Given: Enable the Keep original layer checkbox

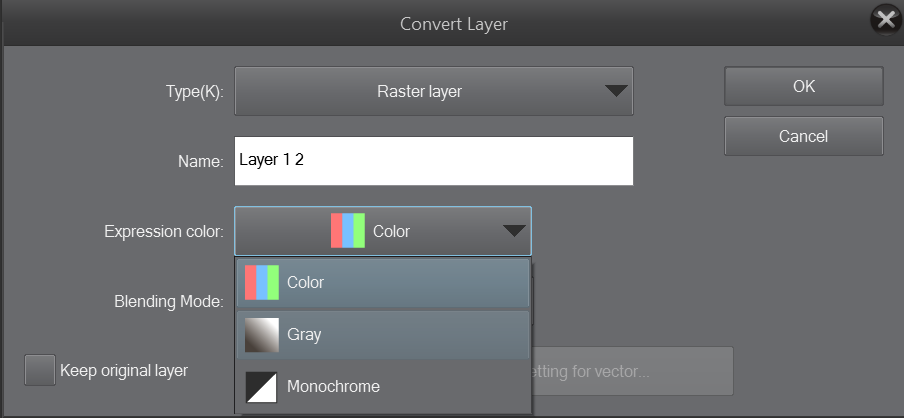Looking at the screenshot, I should (39, 370).
